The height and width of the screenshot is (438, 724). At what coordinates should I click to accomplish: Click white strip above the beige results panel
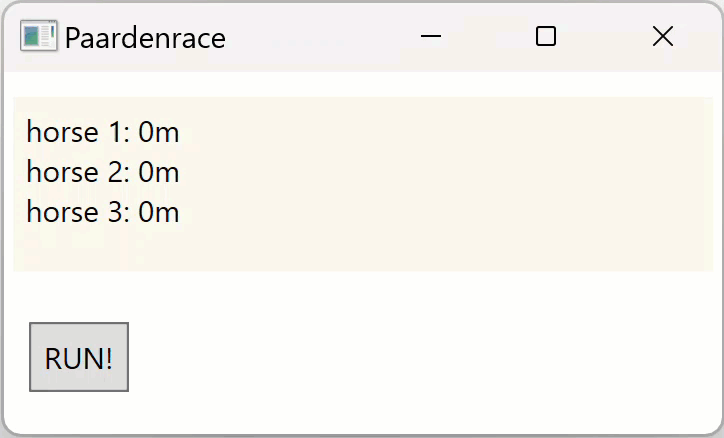360,85
